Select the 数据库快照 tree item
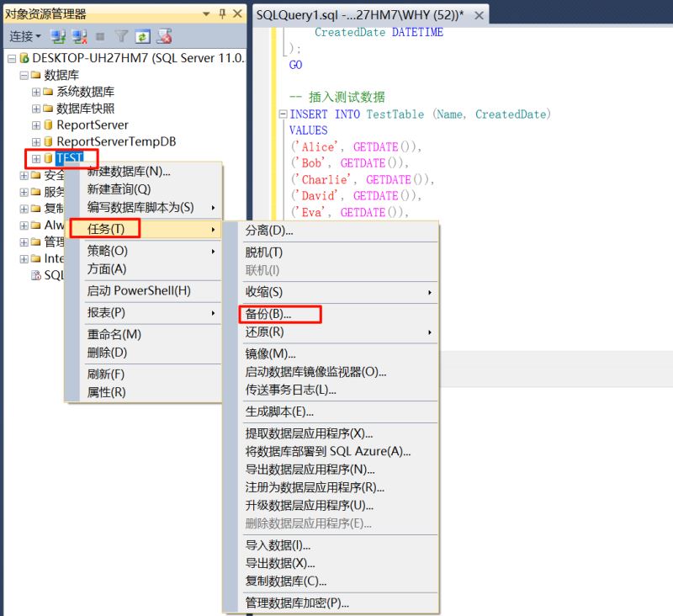 coord(85,109)
